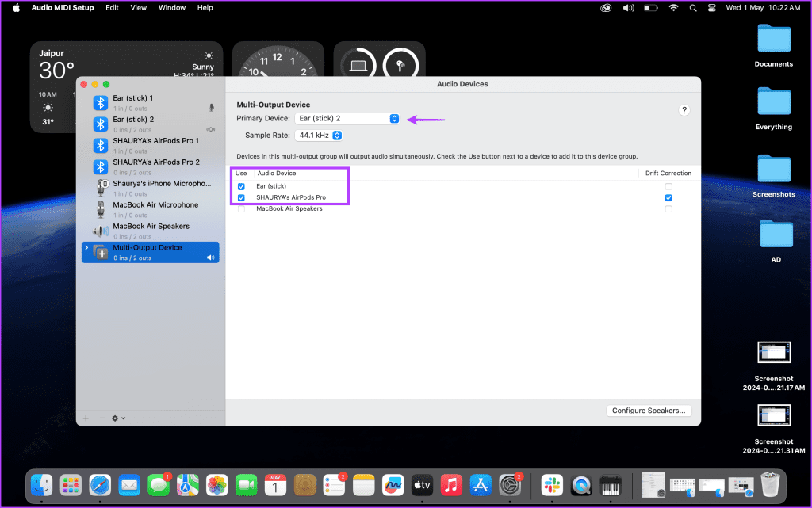Screen dimensions: 812x508
Task: Click the iPhone Microphone device icon
Action: [x=101, y=188]
